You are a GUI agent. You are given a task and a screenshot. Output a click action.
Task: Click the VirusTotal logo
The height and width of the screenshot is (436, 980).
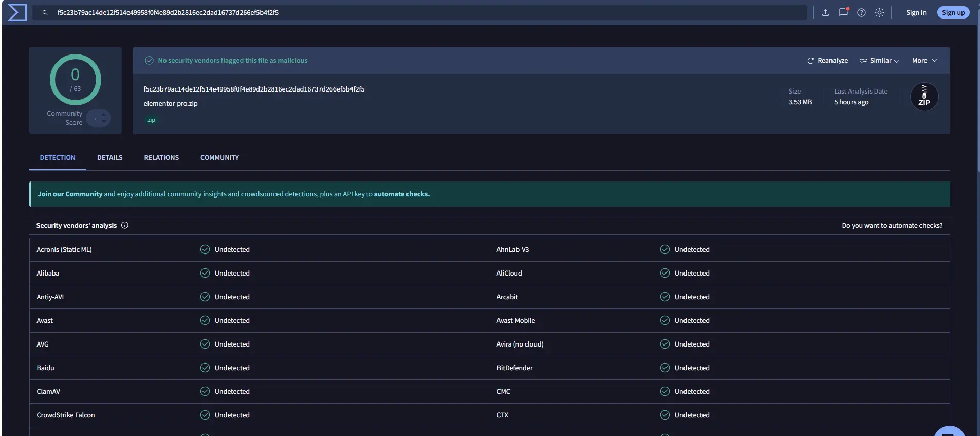tap(16, 12)
